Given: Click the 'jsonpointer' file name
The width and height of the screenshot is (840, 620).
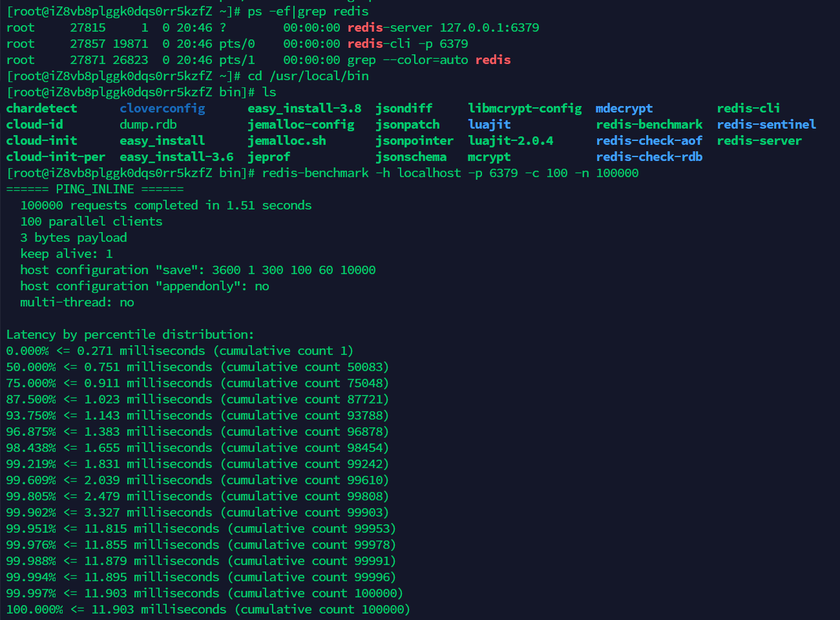Looking at the screenshot, I should tap(415, 141).
